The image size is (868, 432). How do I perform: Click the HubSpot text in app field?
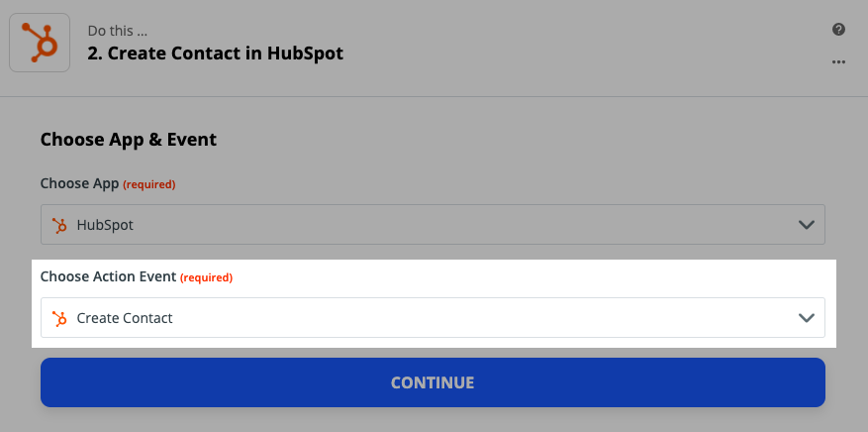click(x=105, y=226)
